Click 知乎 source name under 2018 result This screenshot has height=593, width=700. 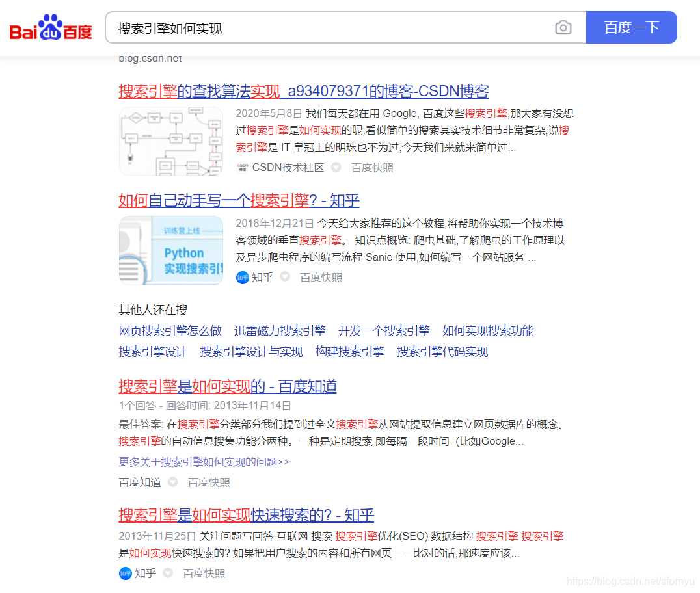coord(263,278)
